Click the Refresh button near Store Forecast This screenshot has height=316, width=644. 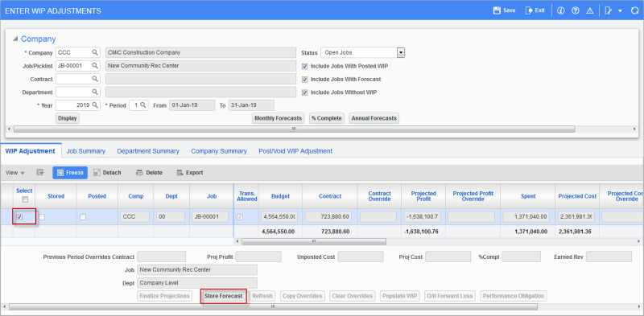point(262,296)
